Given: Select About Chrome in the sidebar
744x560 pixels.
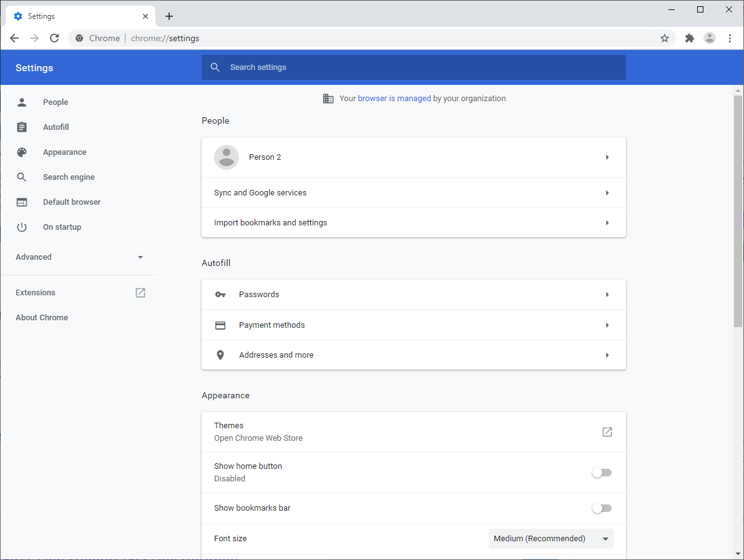Looking at the screenshot, I should [x=42, y=317].
